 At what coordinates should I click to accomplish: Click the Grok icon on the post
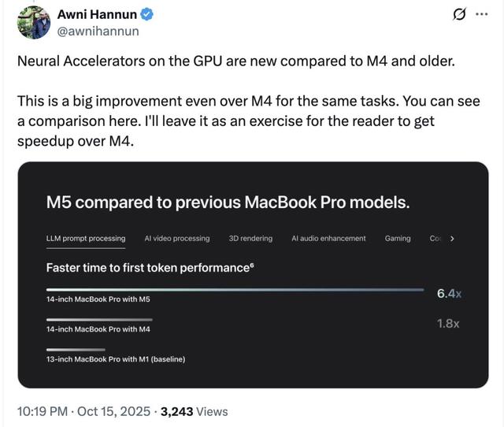click(457, 15)
